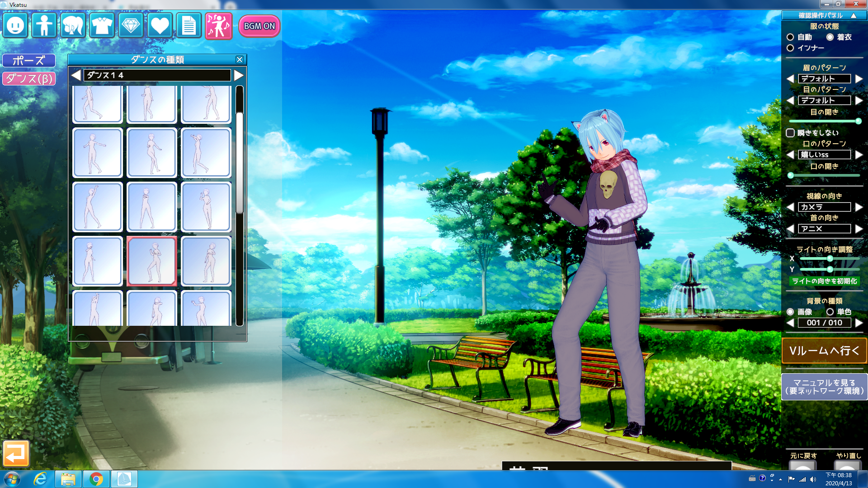Click the やり直し redo button
This screenshot has height=488, width=868.
point(847,465)
